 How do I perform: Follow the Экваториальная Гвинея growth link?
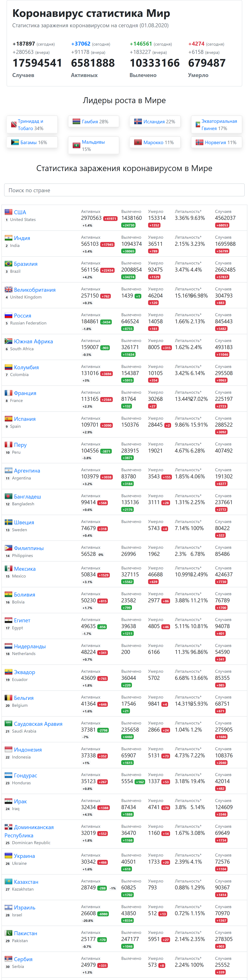click(219, 125)
